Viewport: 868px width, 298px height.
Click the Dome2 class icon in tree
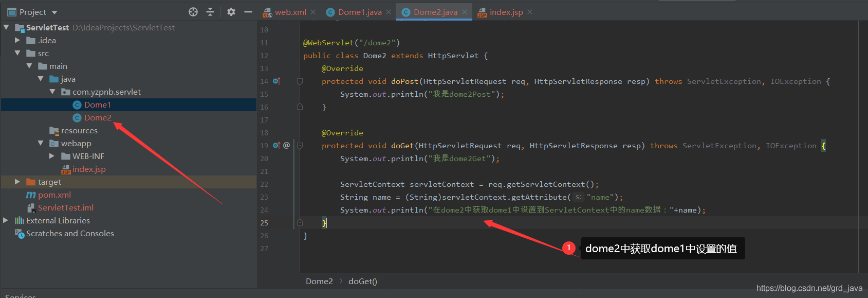coord(77,118)
